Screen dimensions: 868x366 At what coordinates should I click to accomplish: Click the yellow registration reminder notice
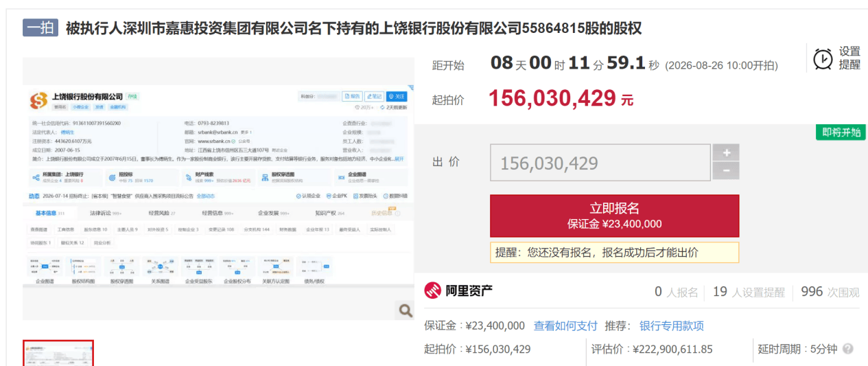click(x=614, y=252)
